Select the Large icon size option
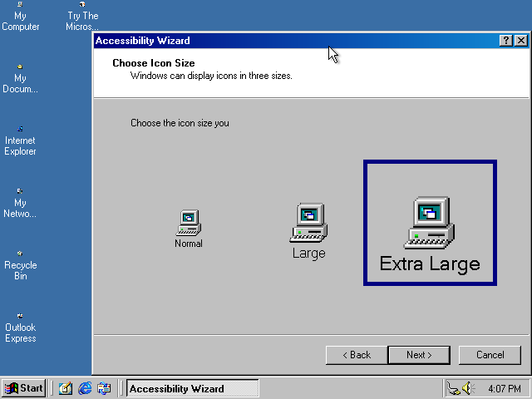Image resolution: width=532 pixels, height=399 pixels. pos(308,231)
